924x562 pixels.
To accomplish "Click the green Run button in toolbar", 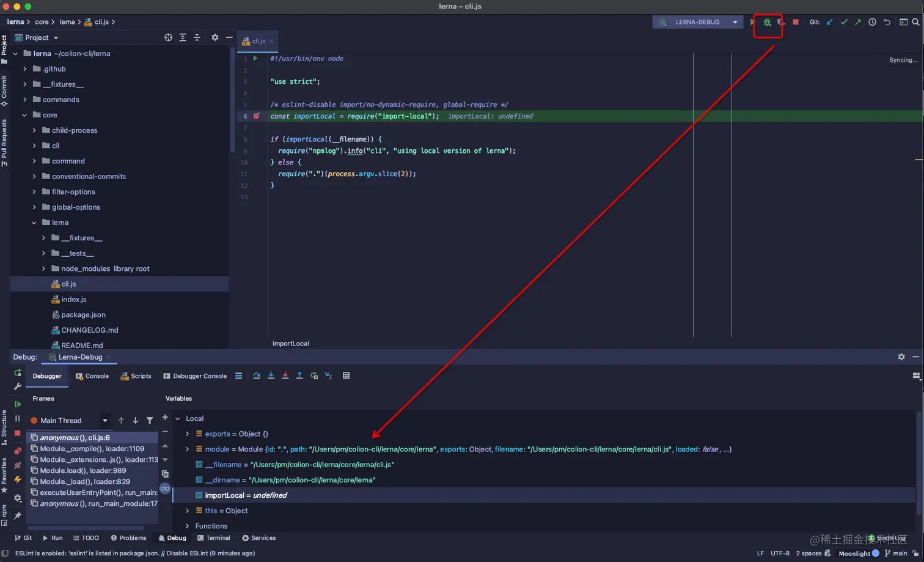I will pyautogui.click(x=752, y=22).
